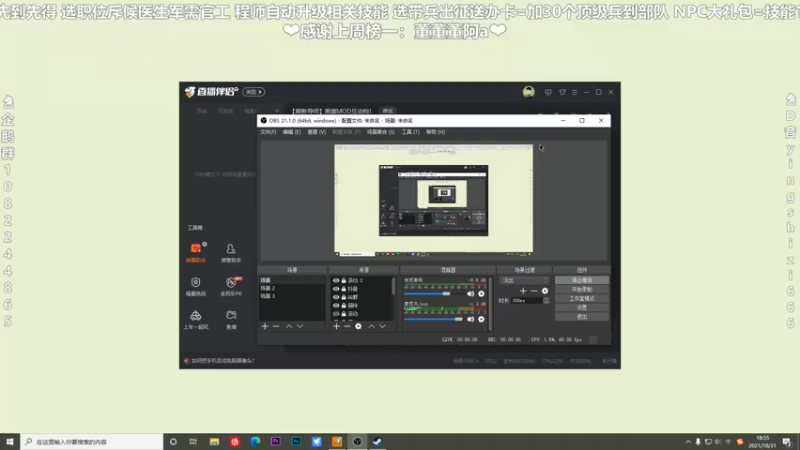Screen dimensions: 800x450
Task: Click the sources list scrollbar
Action: click(393, 286)
